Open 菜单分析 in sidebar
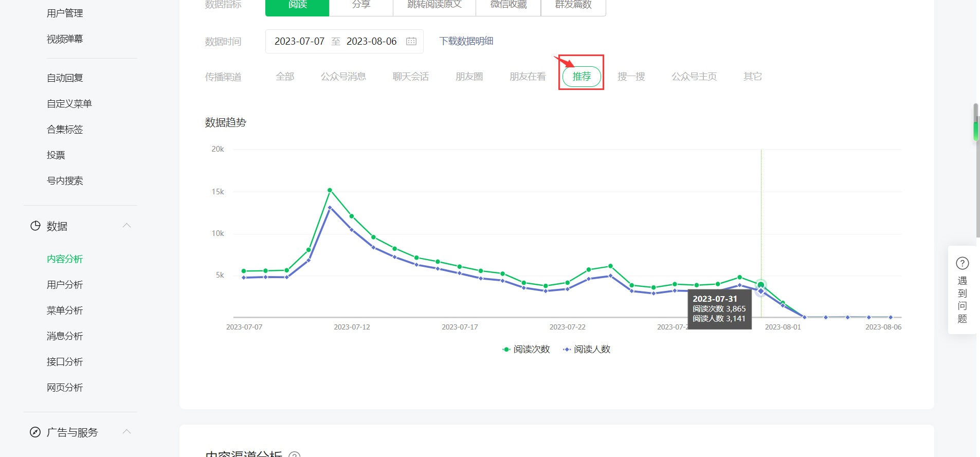980x457 pixels. point(65,310)
